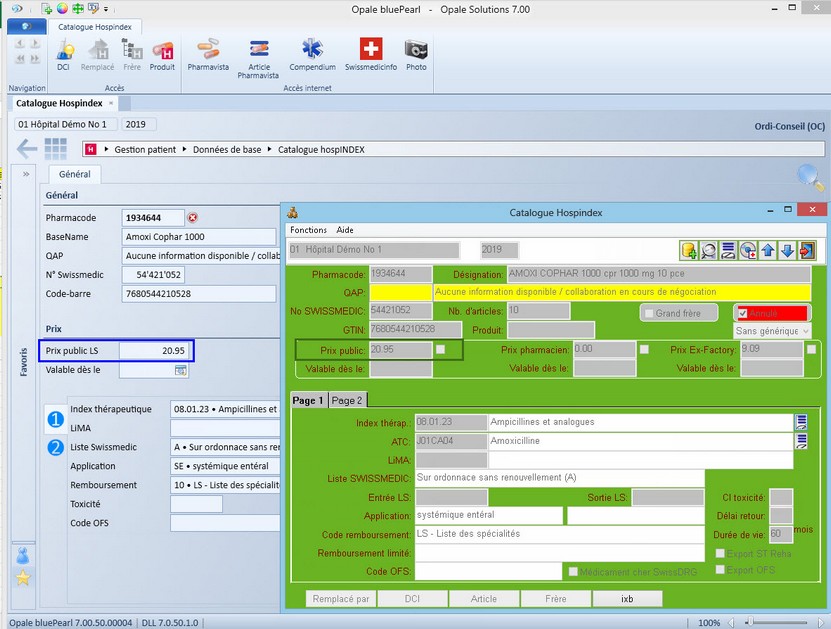Click the Article button
The width and height of the screenshot is (831, 629).
[484, 599]
